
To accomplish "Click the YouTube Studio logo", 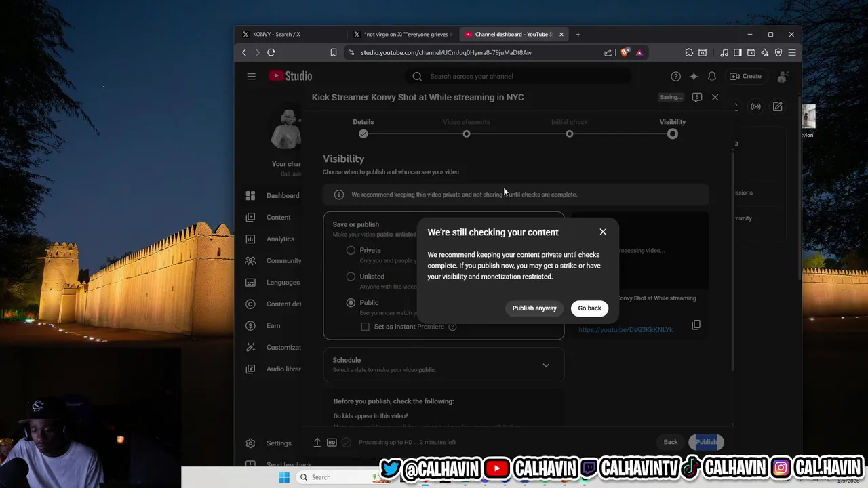I will pos(290,76).
